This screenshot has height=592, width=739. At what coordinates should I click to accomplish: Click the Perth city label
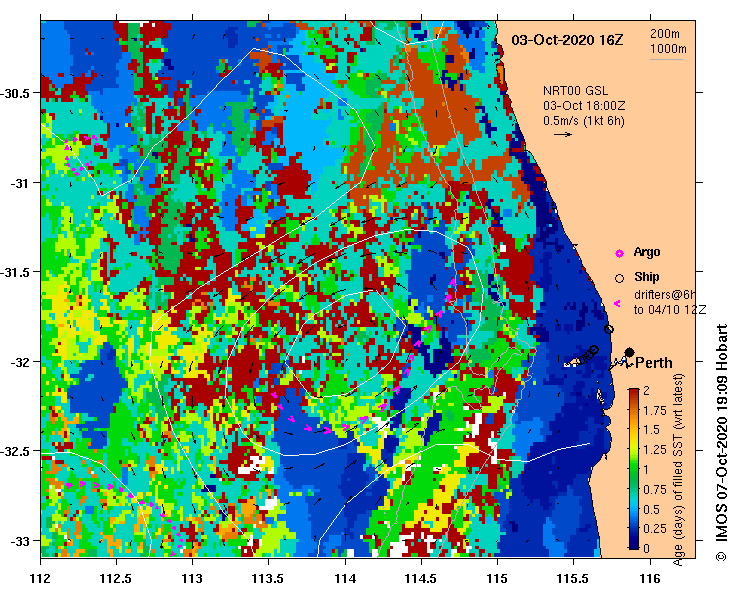[654, 363]
